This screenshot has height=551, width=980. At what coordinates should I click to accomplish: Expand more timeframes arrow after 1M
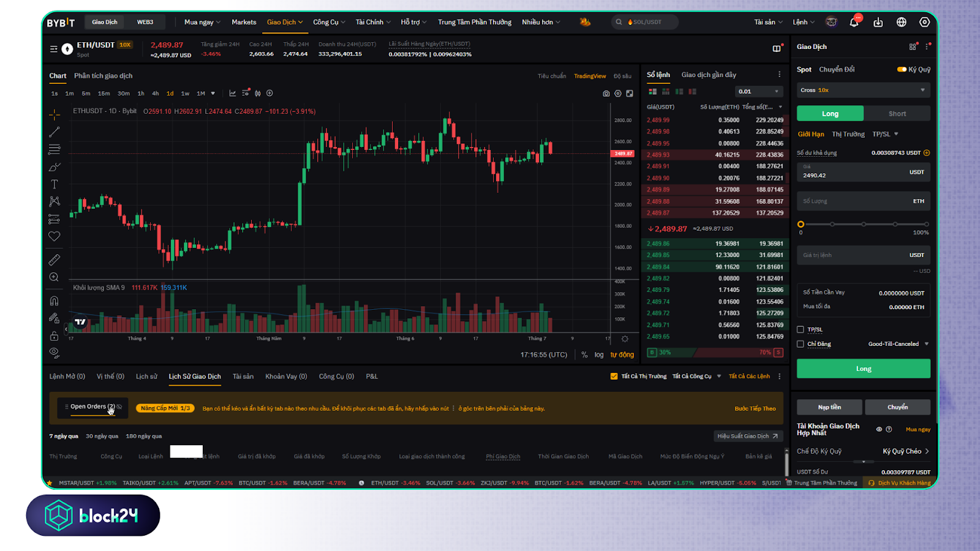(x=213, y=94)
